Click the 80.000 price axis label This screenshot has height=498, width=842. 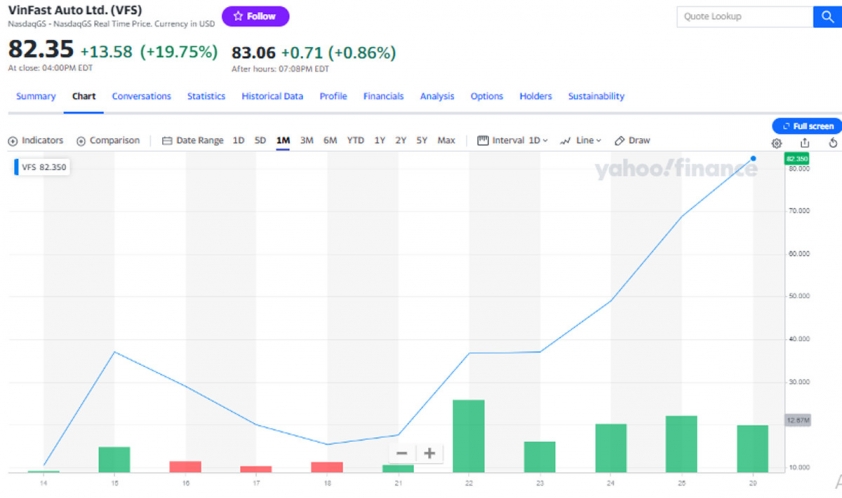[799, 169]
